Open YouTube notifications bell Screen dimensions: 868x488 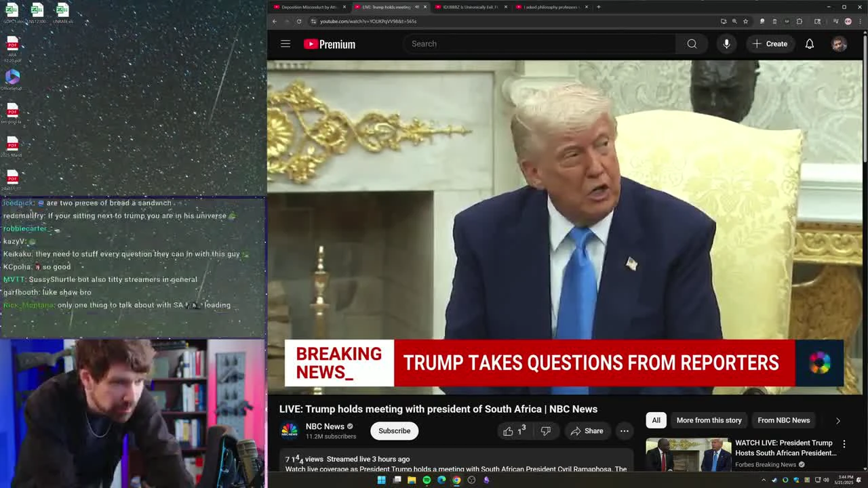(x=810, y=43)
